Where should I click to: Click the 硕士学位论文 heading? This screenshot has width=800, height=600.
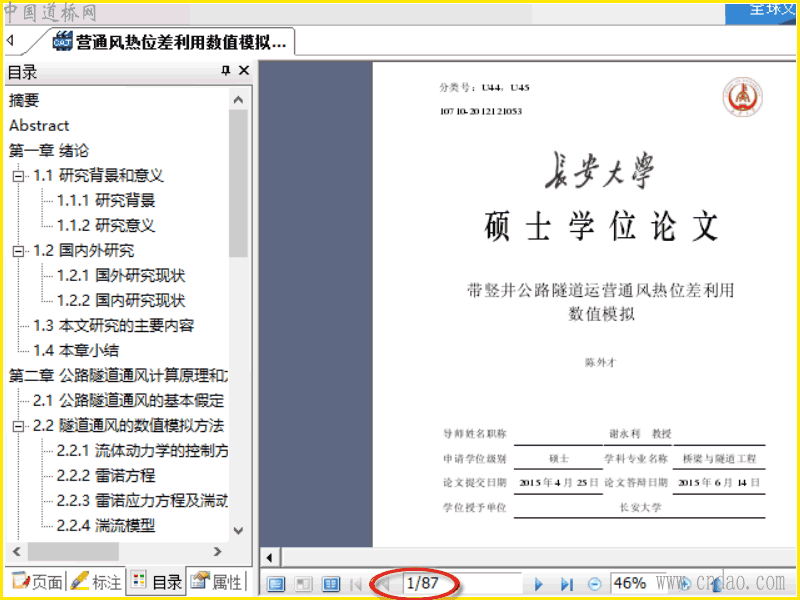602,226
